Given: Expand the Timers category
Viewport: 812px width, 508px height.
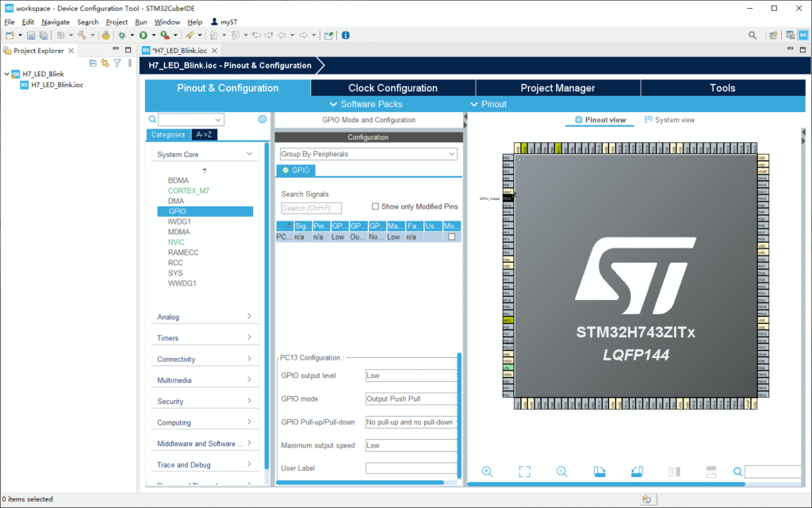Looking at the screenshot, I should pyautogui.click(x=250, y=337).
